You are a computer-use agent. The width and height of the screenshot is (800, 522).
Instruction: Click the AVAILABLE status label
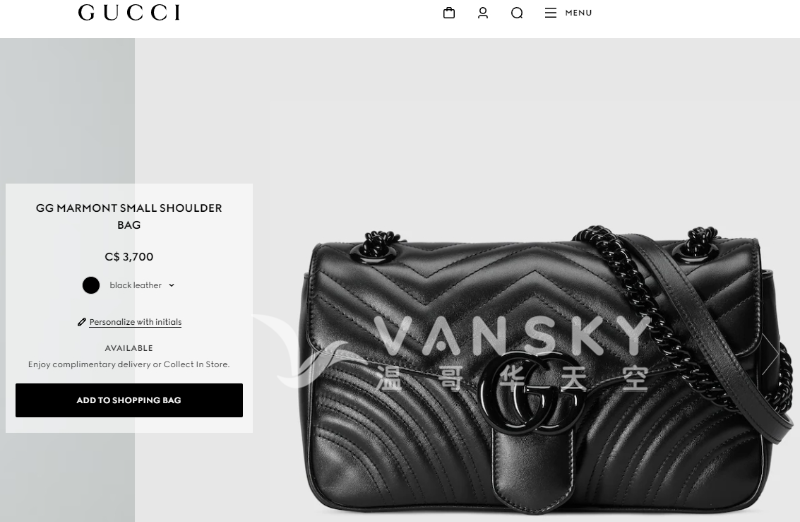tap(129, 348)
